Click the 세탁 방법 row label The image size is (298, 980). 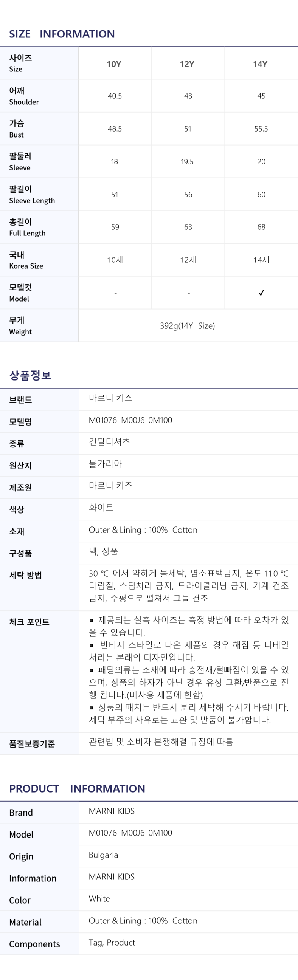[25, 575]
